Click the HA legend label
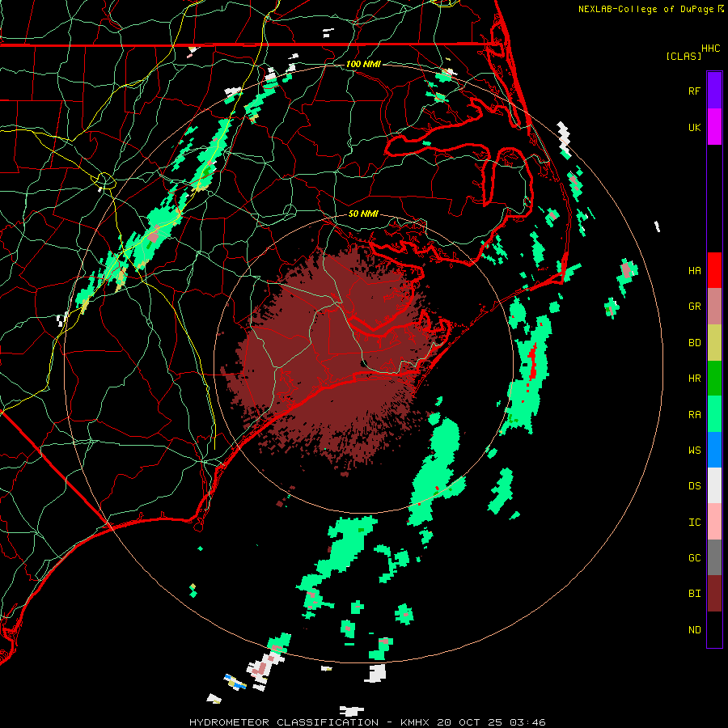The height and width of the screenshot is (728, 728). point(694,270)
